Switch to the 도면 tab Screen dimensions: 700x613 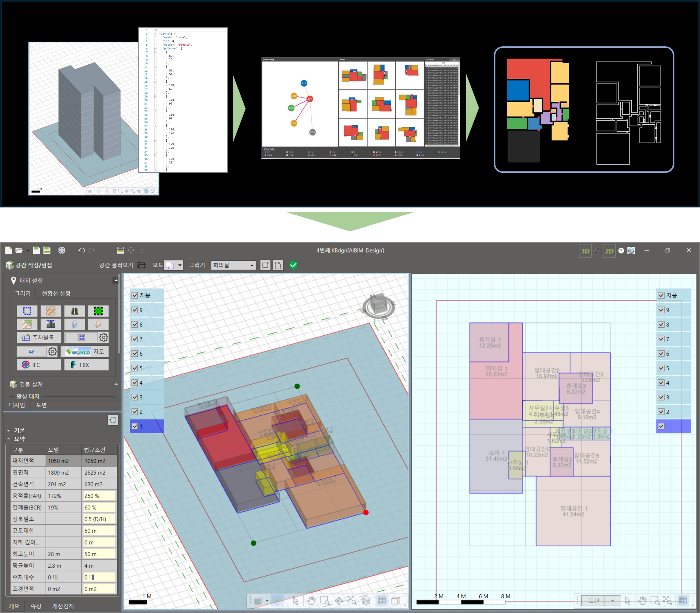point(41,405)
